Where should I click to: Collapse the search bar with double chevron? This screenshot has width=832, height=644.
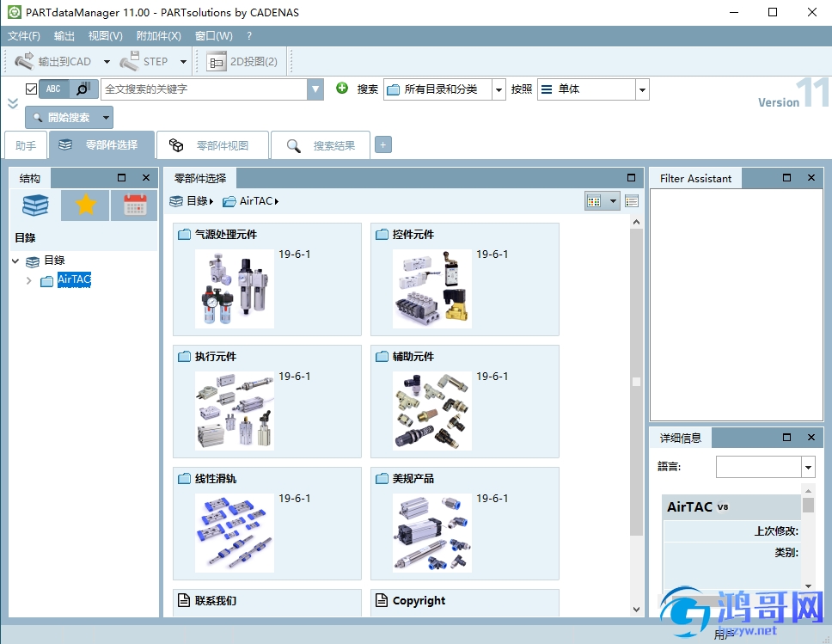(13, 103)
